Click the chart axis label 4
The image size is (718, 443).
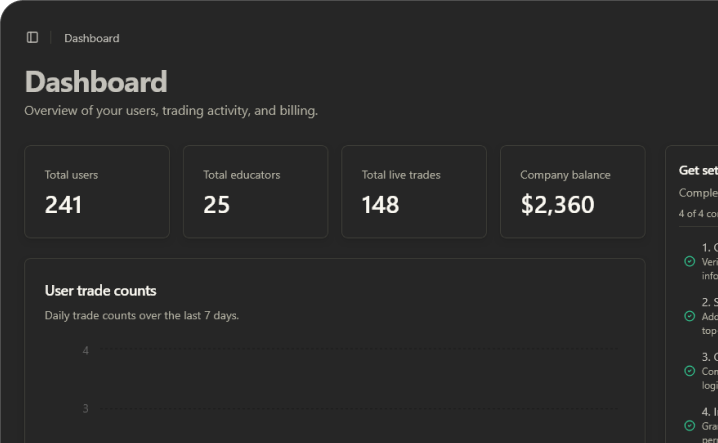86,350
